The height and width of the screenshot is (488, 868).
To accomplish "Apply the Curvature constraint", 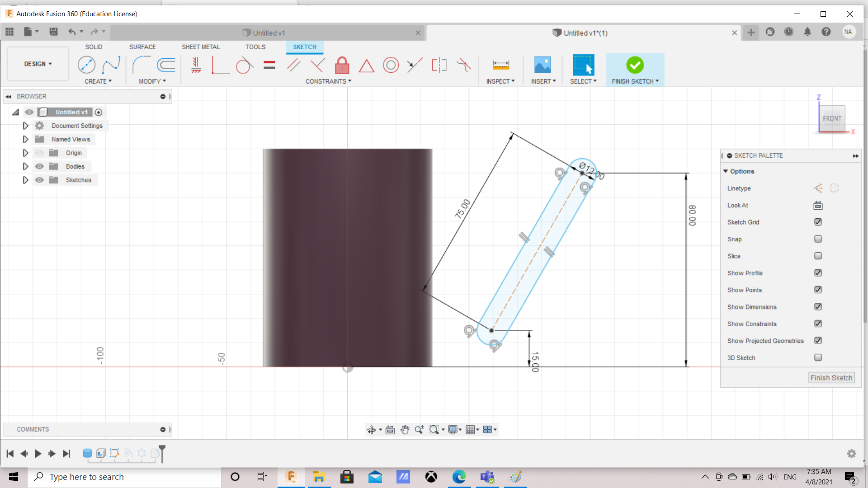I will 464,65.
